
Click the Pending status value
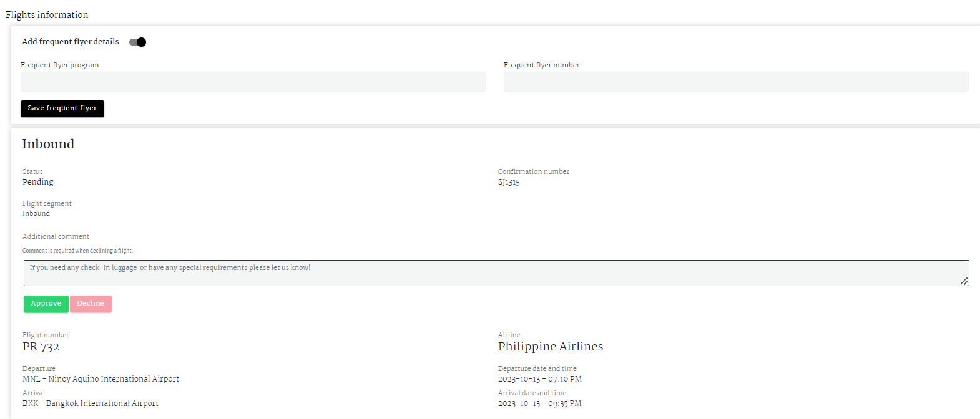pos(38,182)
